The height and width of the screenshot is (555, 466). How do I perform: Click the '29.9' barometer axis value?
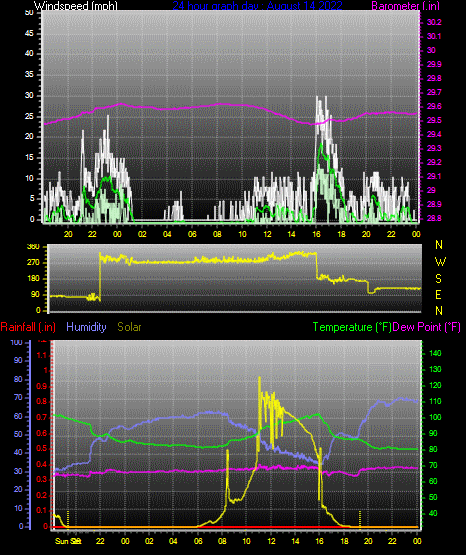click(434, 64)
